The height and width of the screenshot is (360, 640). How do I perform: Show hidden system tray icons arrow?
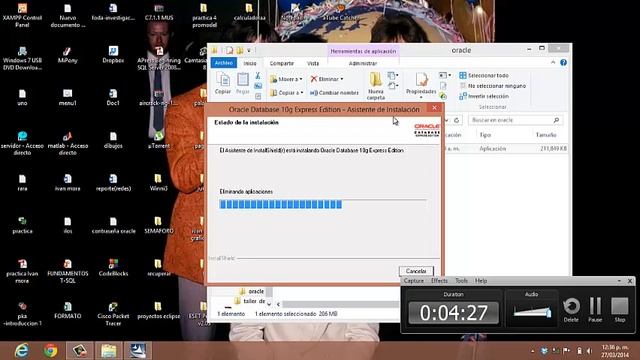(x=533, y=351)
